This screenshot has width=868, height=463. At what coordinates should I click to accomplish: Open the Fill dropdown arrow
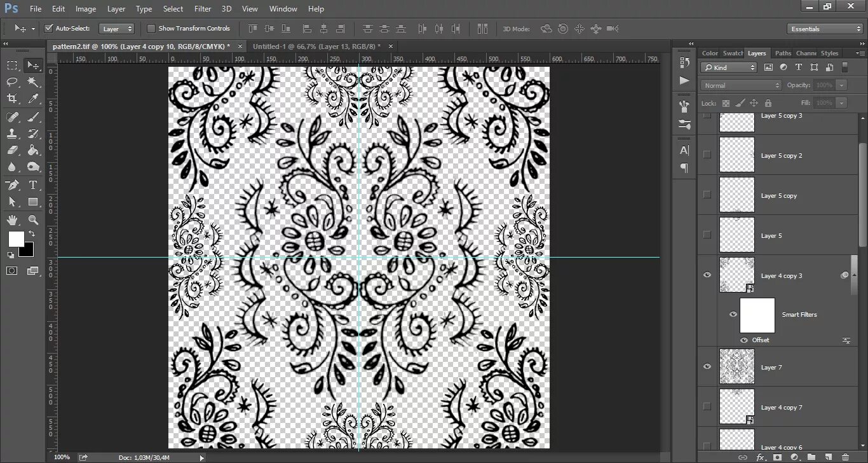[x=842, y=102]
